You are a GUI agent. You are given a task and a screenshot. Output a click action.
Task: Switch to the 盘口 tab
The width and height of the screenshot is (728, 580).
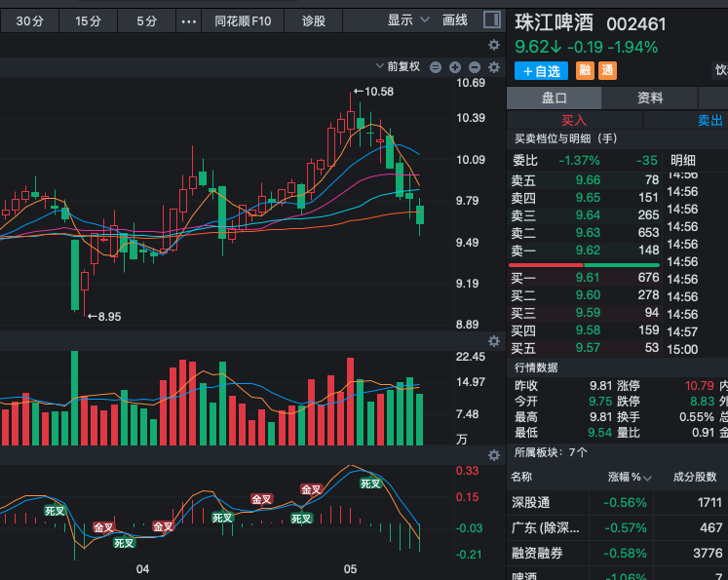click(x=554, y=98)
